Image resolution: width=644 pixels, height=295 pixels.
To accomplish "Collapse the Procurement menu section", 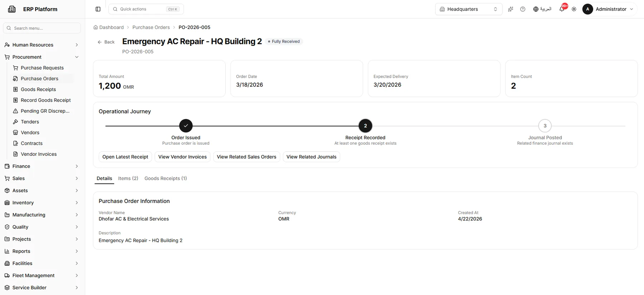I will click(42, 57).
